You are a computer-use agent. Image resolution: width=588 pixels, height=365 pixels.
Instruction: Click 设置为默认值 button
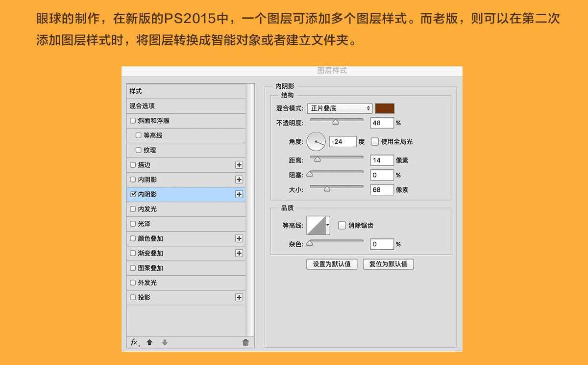pyautogui.click(x=331, y=264)
